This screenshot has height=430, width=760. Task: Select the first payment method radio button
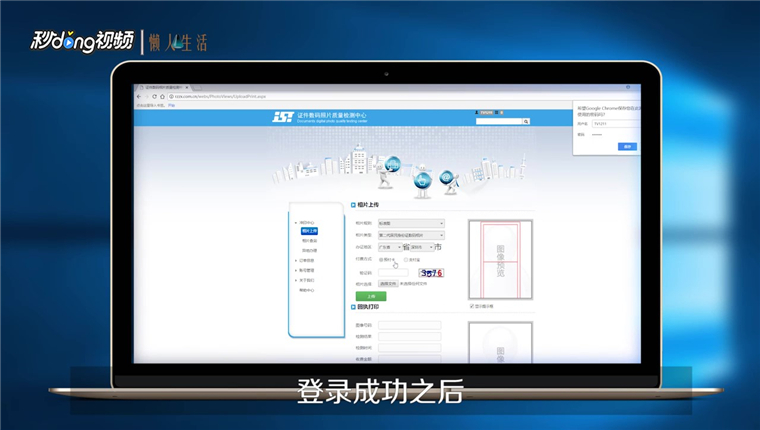pyautogui.click(x=381, y=260)
